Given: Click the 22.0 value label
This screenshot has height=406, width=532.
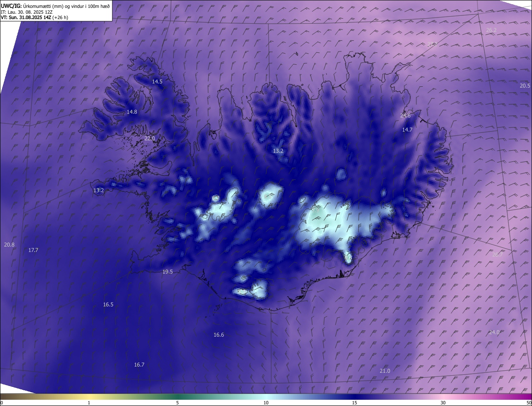Looking at the screenshot, I should (x=150, y=139).
